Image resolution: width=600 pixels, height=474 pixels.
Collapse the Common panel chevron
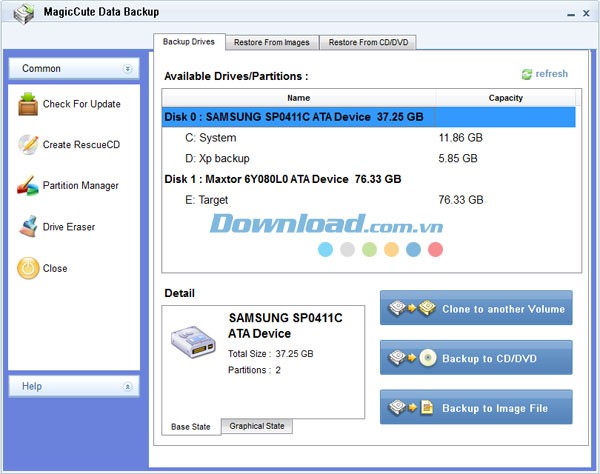pyautogui.click(x=127, y=69)
